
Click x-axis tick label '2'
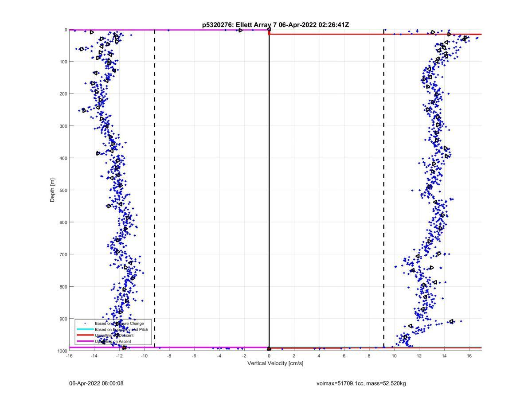pos(294,356)
